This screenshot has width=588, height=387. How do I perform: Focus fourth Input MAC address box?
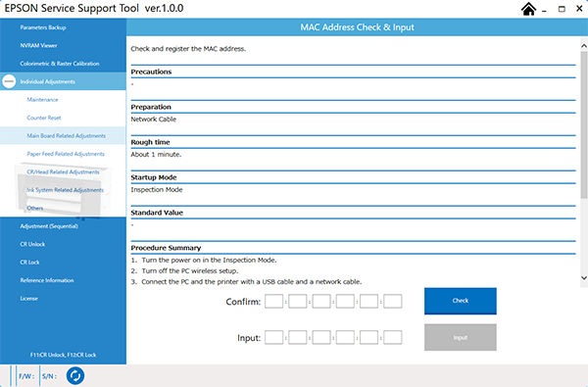[x=345, y=337]
